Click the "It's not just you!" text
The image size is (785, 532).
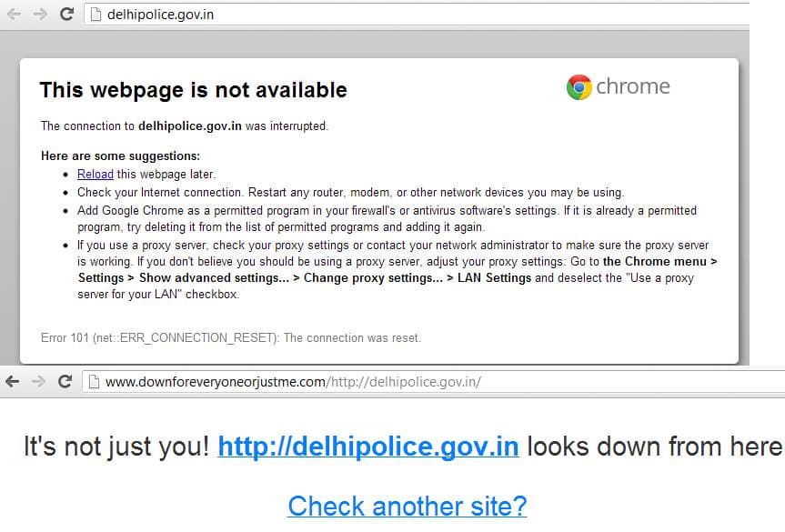pyautogui.click(x=116, y=447)
